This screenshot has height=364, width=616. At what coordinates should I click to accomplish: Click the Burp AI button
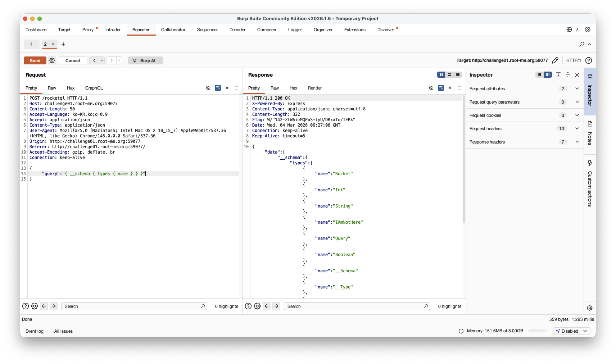pos(145,60)
